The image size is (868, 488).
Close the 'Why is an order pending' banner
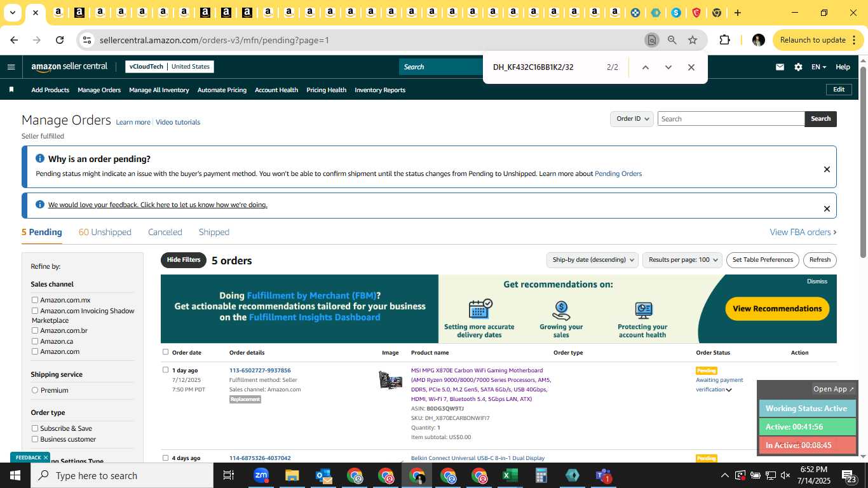(x=827, y=169)
